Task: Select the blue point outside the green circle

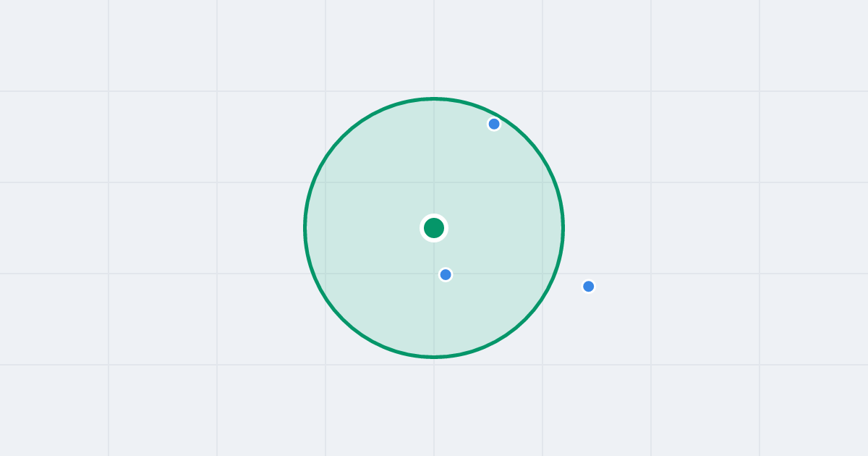Action: (x=589, y=287)
